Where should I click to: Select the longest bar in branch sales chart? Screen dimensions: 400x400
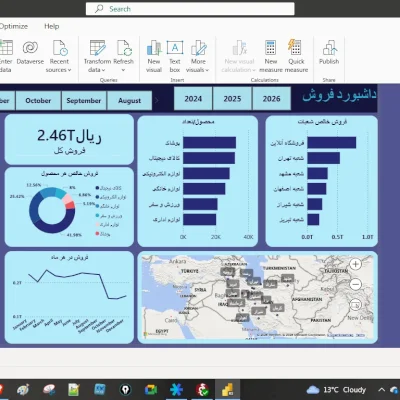point(332,143)
